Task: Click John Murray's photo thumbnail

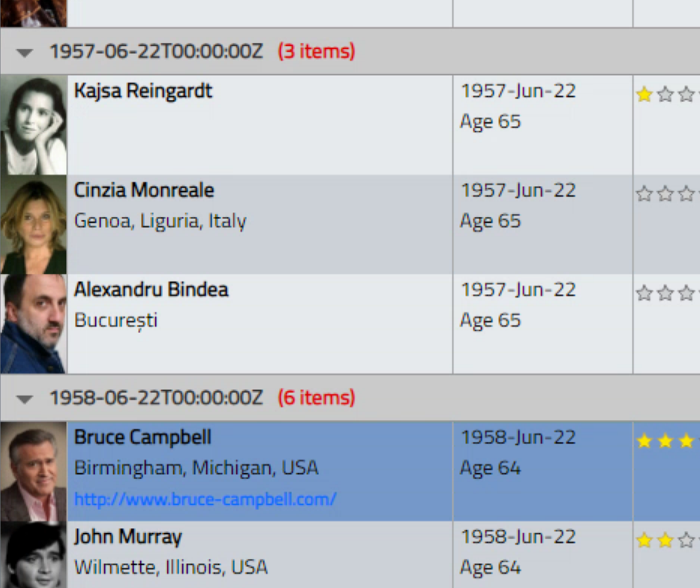Action: tap(34, 554)
